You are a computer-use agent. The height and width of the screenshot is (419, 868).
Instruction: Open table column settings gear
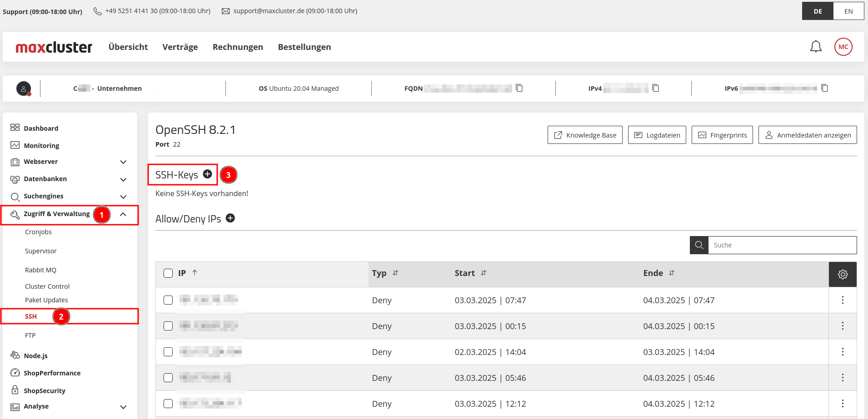[843, 274]
